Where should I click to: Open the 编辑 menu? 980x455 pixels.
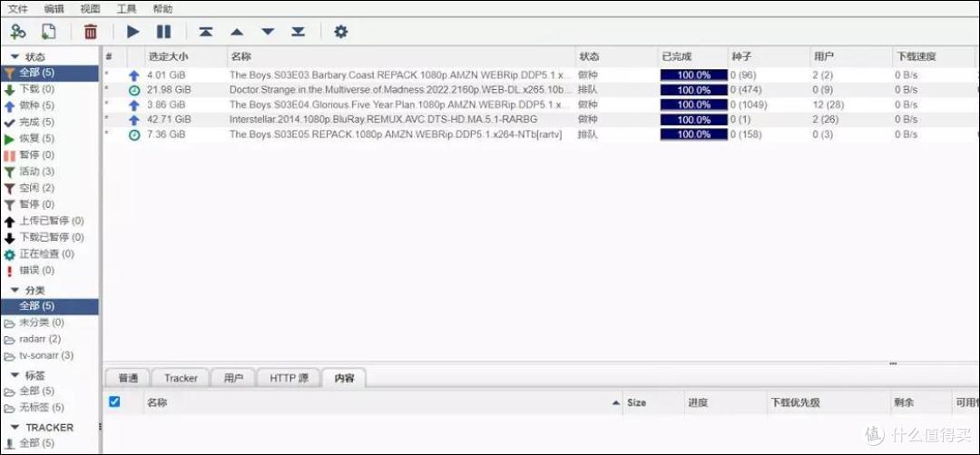coord(54,9)
